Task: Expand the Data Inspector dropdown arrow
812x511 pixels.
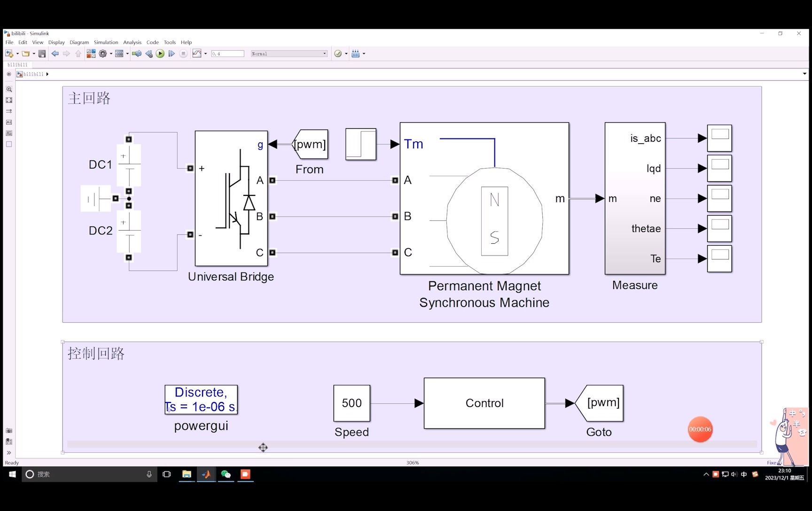Action: tap(205, 54)
